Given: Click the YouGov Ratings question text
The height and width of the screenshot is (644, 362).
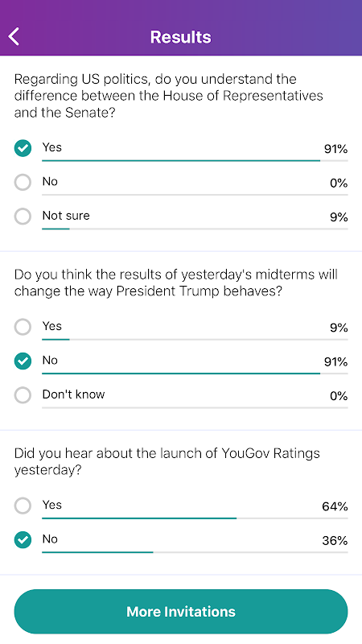Looking at the screenshot, I should pyautogui.click(x=167, y=461).
